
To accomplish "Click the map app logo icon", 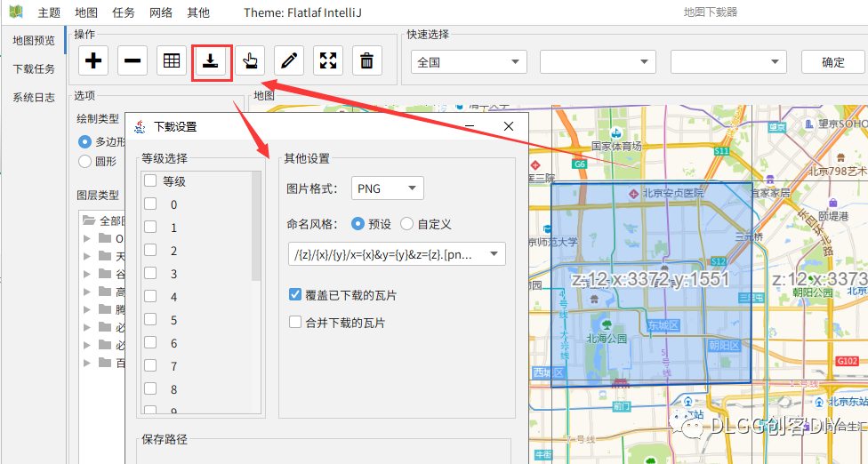I will [16, 12].
